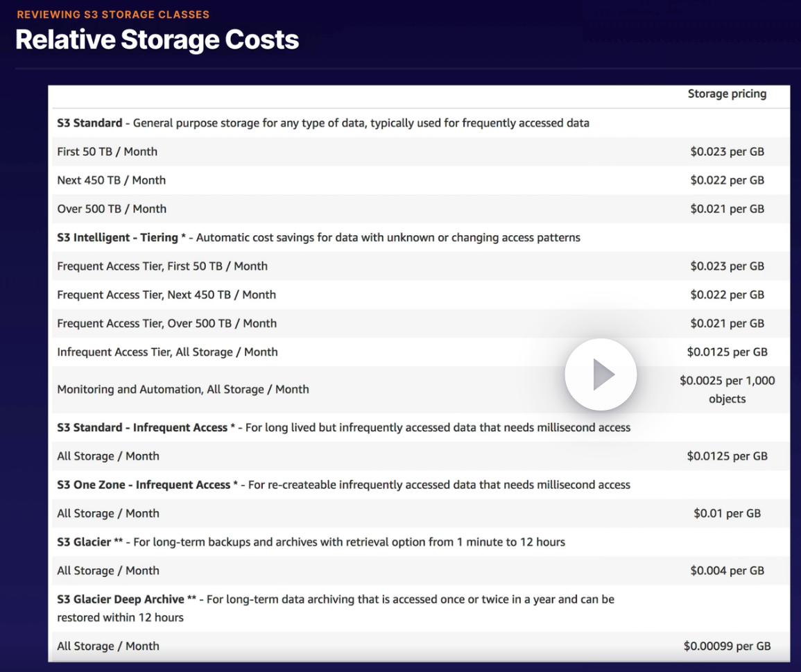Click the S3 Glacier Deep Archive heading

click(121, 599)
